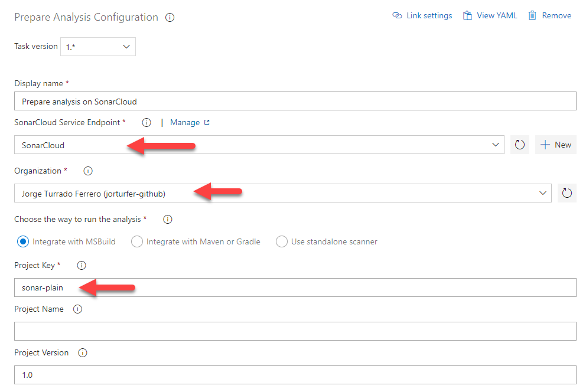
Task: Expand the Organization dropdown
Action: [x=543, y=193]
